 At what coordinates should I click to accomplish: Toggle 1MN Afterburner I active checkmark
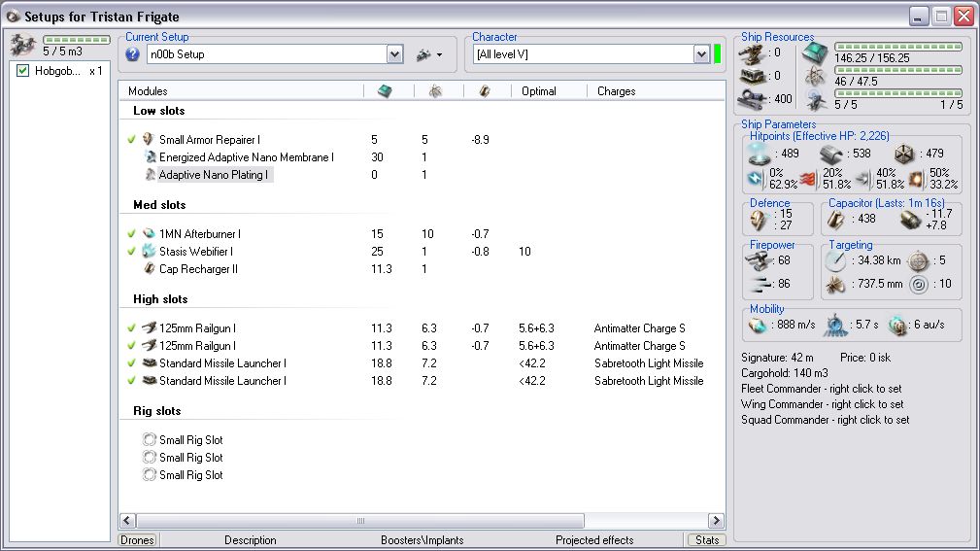pyautogui.click(x=131, y=234)
